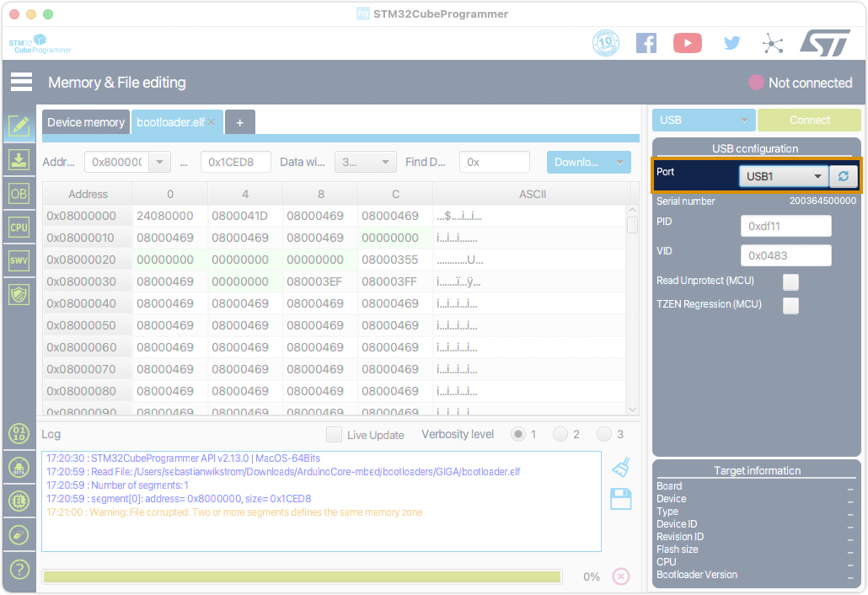This screenshot has width=868, height=595.
Task: Click the Find Data input field
Action: click(495, 162)
